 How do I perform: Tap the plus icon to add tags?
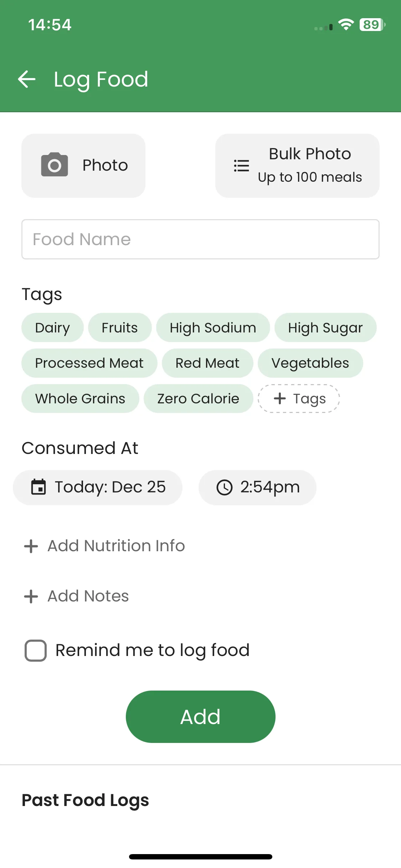pos(280,398)
